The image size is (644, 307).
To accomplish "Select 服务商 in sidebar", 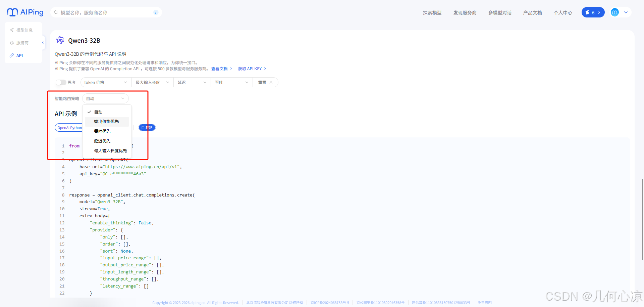I will [x=19, y=43].
